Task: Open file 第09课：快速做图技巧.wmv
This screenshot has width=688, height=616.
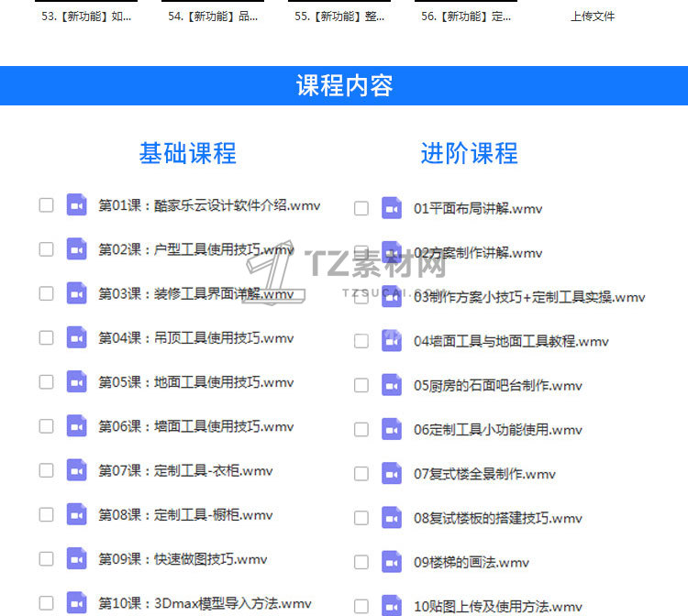Action: point(183,559)
